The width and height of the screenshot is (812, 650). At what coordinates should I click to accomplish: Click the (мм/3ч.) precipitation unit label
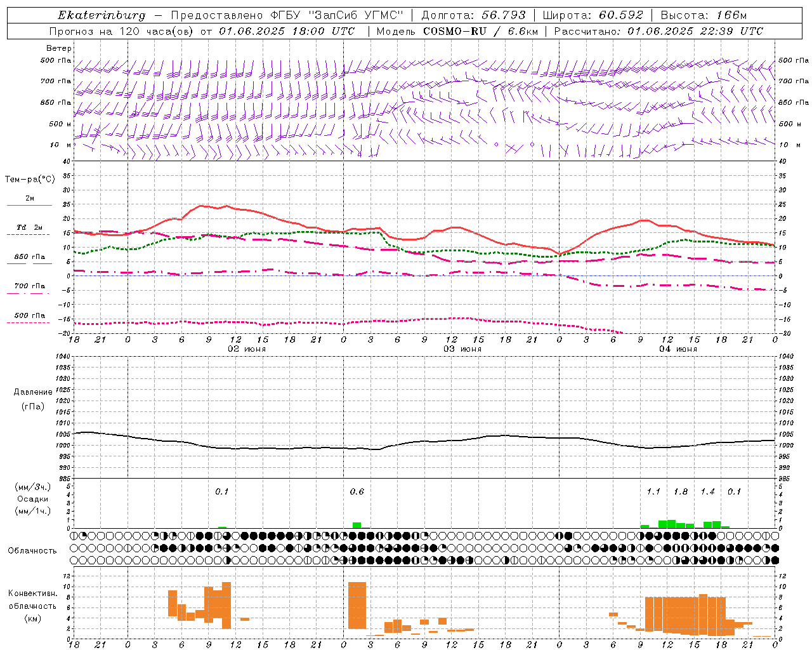click(x=33, y=487)
